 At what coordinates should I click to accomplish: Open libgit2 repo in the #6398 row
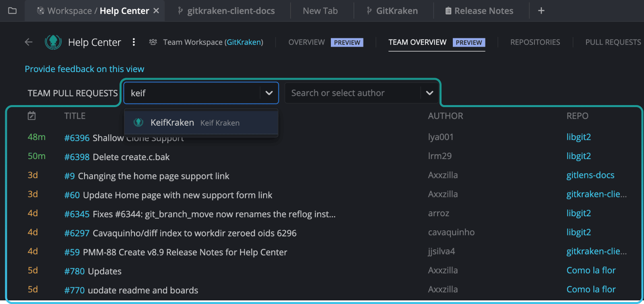tap(578, 156)
